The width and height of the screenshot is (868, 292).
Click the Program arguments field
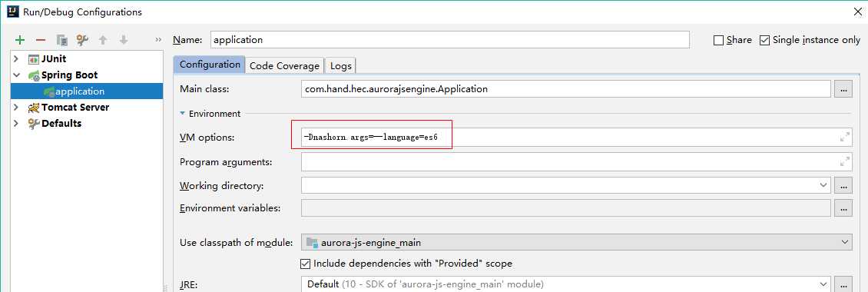576,162
